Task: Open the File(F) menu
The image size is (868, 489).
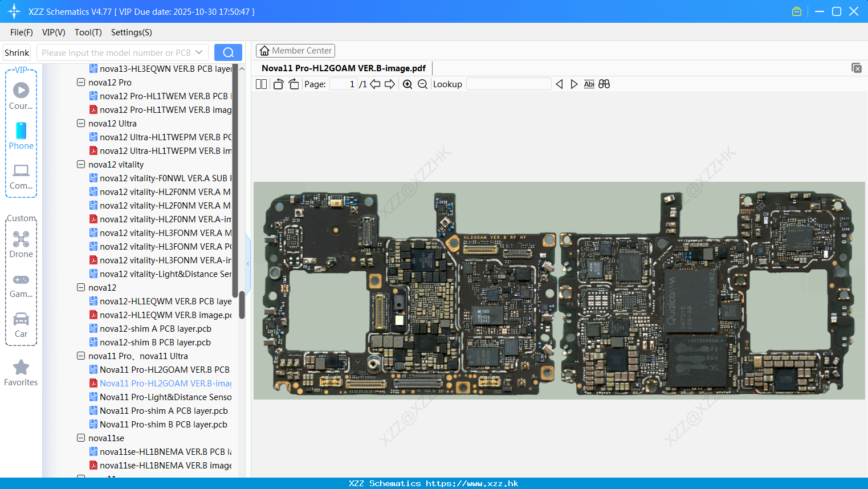Action: pyautogui.click(x=22, y=32)
